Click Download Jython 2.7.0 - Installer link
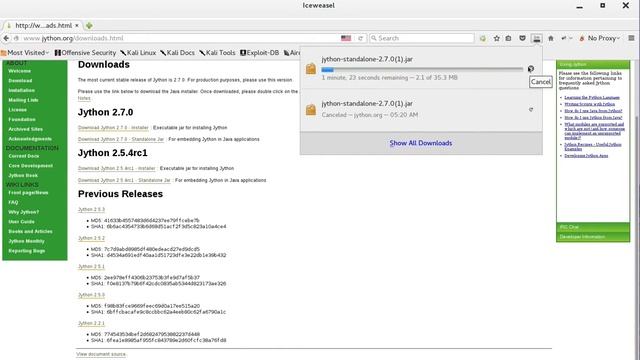 tap(113, 128)
